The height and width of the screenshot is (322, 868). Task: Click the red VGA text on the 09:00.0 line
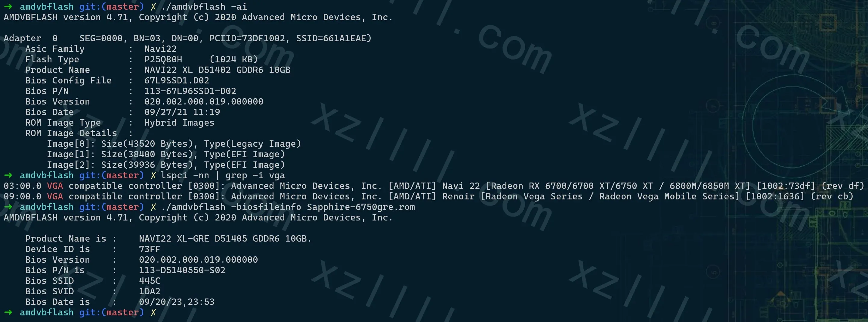point(55,196)
